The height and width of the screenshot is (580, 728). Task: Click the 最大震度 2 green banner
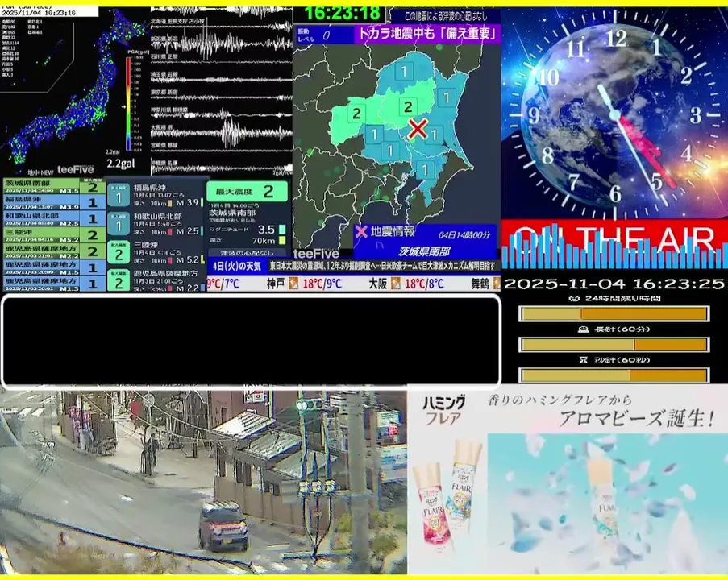point(247,191)
